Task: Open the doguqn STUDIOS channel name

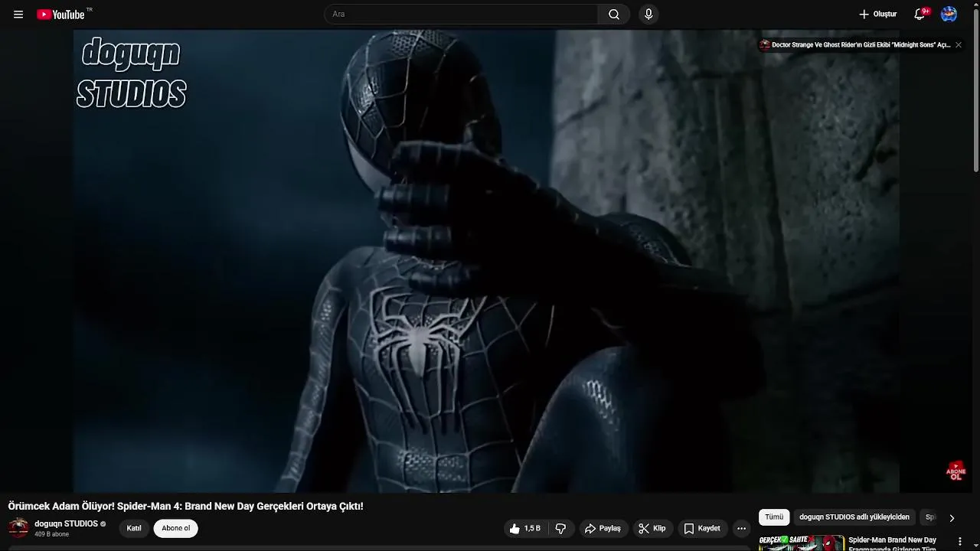Action: [66, 524]
